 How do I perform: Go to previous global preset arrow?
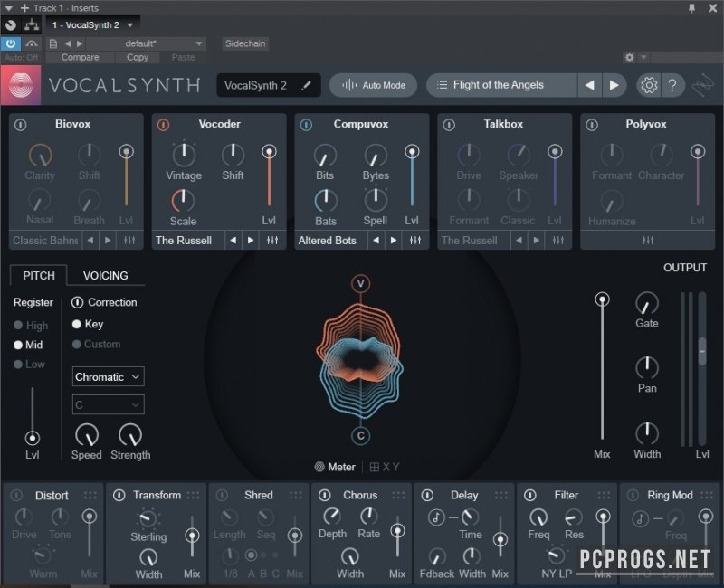[590, 85]
